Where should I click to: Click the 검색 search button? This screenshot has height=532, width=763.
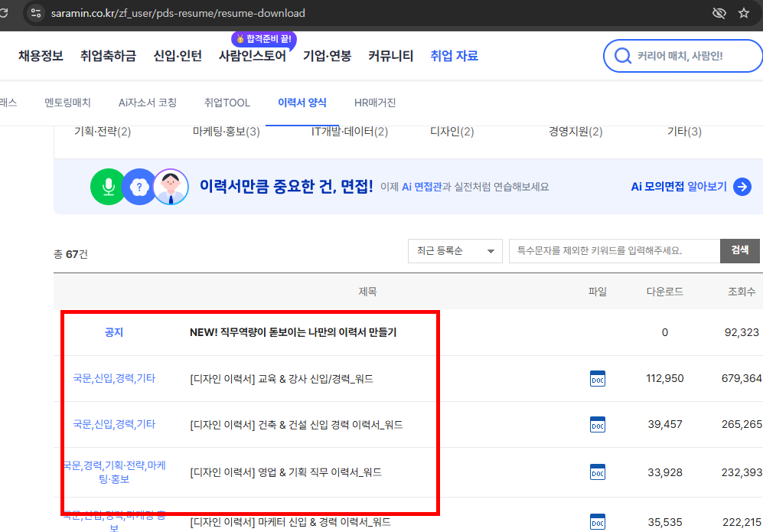739,251
